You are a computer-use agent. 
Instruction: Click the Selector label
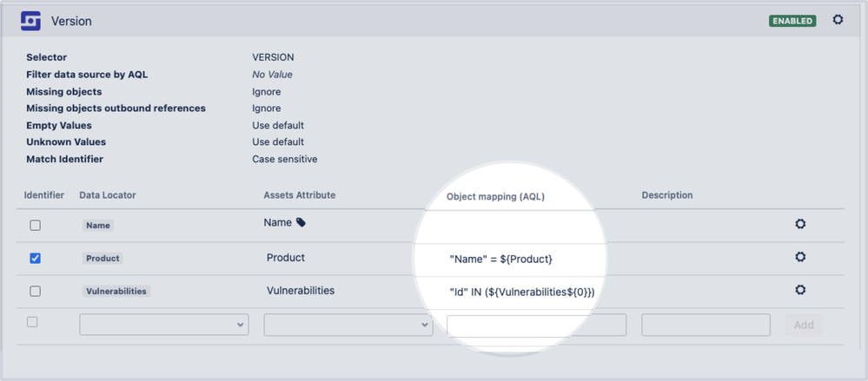click(47, 57)
